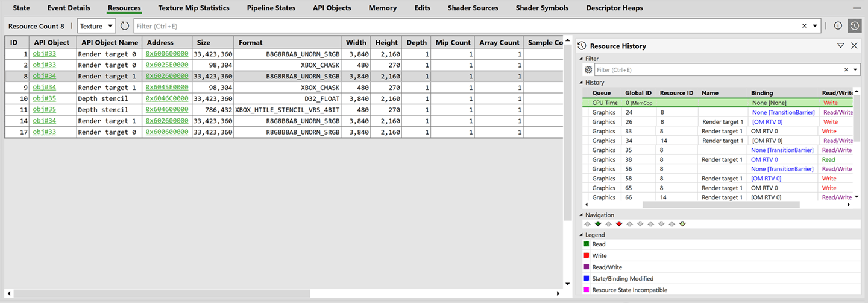Viewport: 868px width, 303px height.
Task: Select the blue State/Binding Modified swatch
Action: [x=587, y=279]
